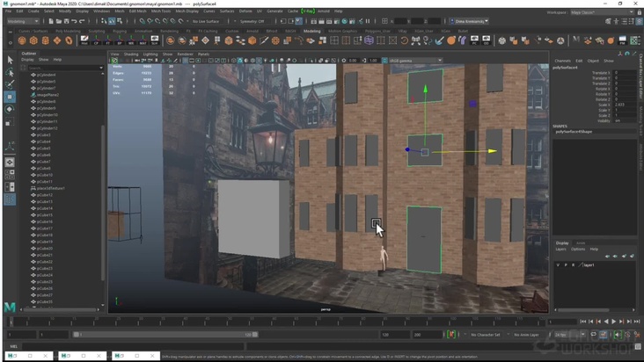The height and width of the screenshot is (362, 644).
Task: Activate the Rotate tool in toolbox
Action: coord(10,109)
